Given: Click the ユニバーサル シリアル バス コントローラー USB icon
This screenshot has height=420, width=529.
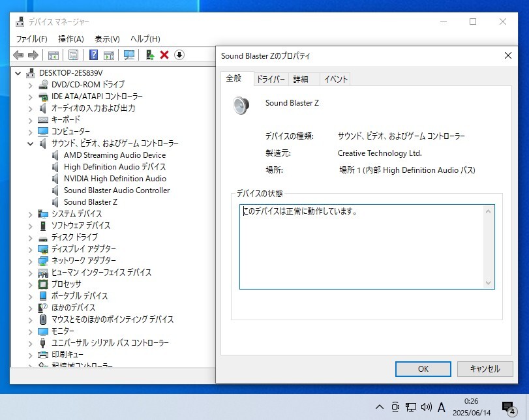Looking at the screenshot, I should [x=43, y=343].
